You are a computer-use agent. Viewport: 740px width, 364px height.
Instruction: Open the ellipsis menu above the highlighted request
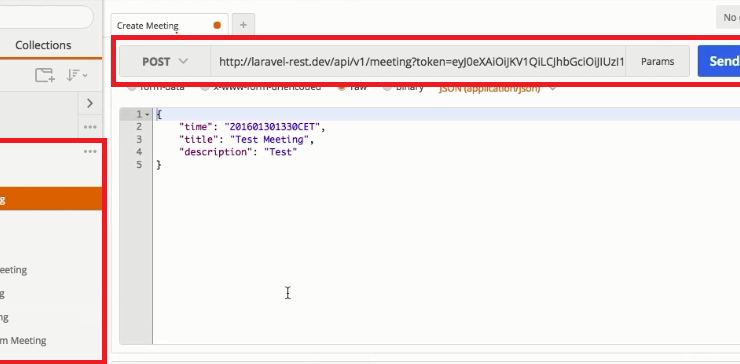(90, 152)
